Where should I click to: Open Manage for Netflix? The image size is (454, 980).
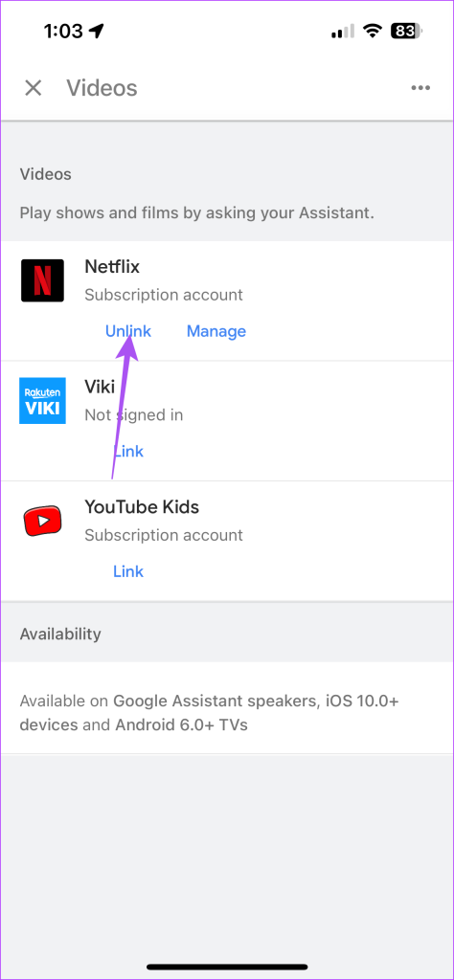point(216,331)
